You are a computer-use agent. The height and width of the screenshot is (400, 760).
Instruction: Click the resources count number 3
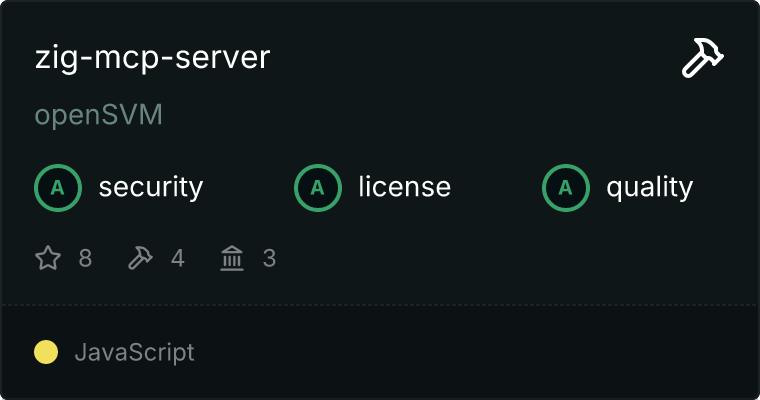click(x=269, y=259)
